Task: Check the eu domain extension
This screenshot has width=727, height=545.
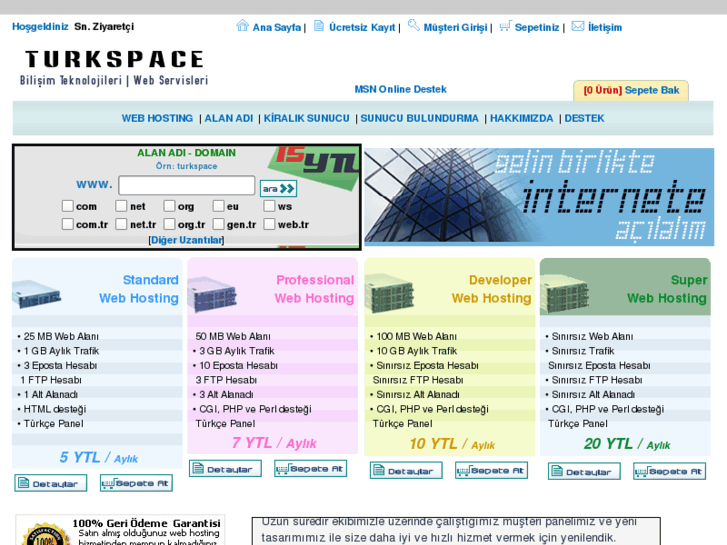Action: 218,205
